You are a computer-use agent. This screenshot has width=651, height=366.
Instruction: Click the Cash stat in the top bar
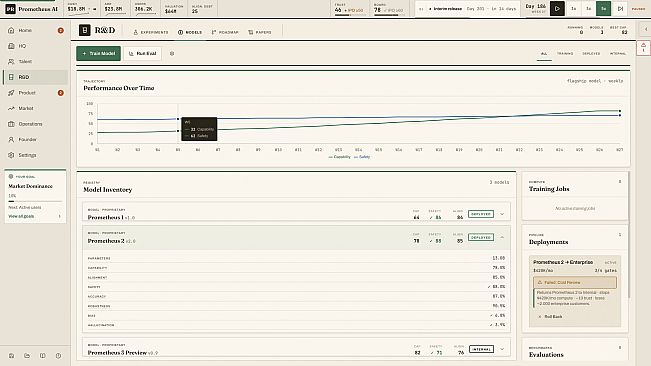pos(82,8)
